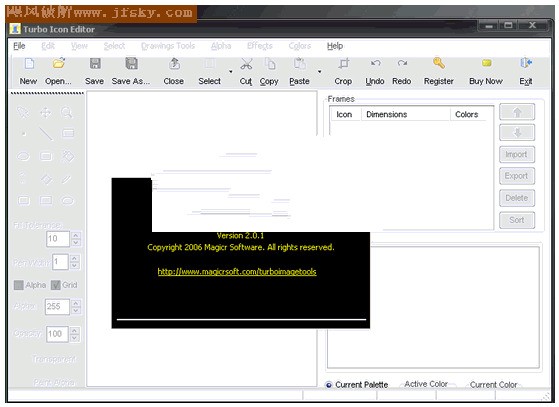Open the View menu
559x407 pixels.
click(79, 46)
